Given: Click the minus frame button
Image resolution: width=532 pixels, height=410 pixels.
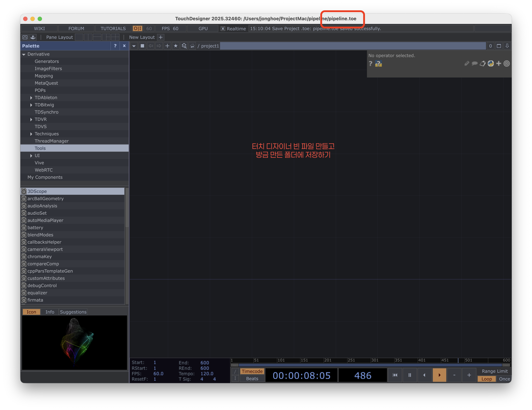Looking at the screenshot, I should pos(454,375).
